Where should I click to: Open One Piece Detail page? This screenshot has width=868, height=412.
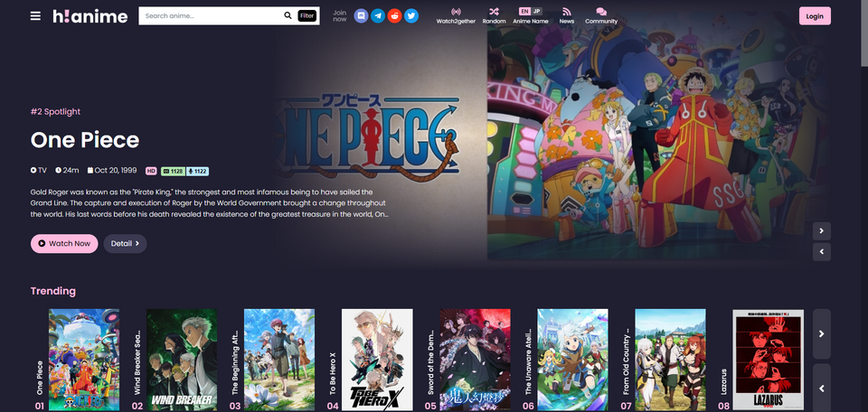(x=125, y=243)
